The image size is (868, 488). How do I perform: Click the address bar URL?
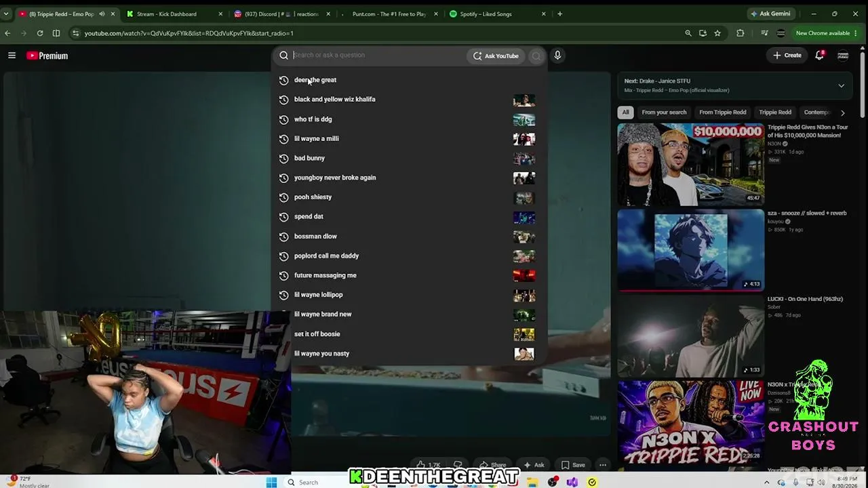(189, 33)
